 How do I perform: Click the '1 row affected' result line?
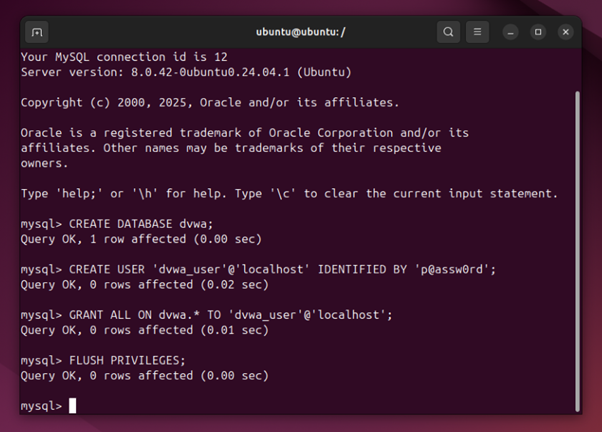pyautogui.click(x=141, y=239)
